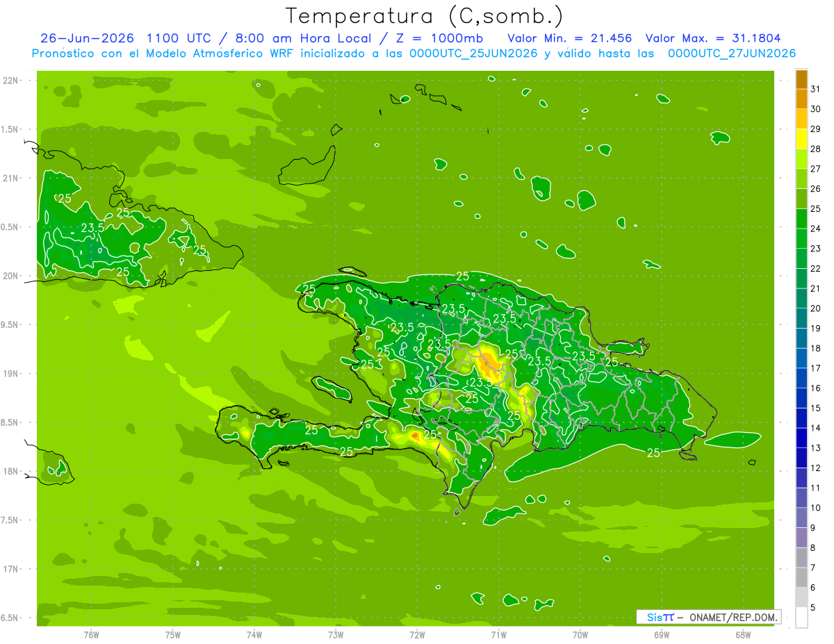Screen dimensions: 834x644
Task: Click the "75W" longitude axis label
Action: 173,634
